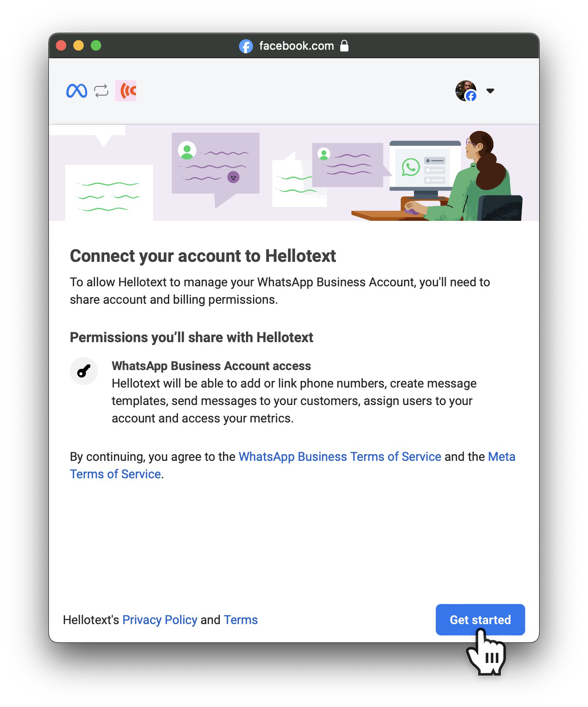Click the Facebook favicon in title bar
Viewport: 588px width, 707px height.
[x=246, y=46]
